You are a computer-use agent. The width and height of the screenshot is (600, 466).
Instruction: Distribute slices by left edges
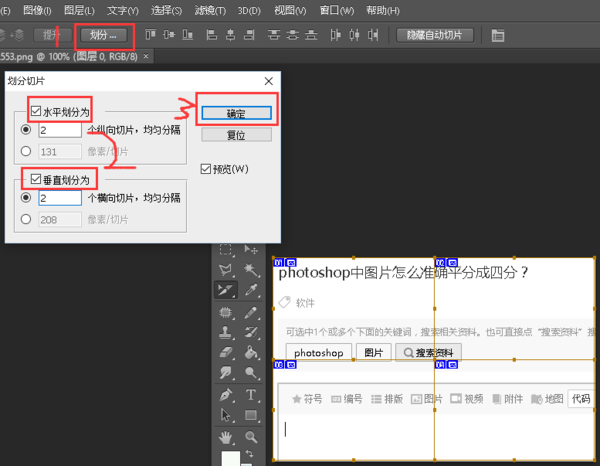point(336,35)
